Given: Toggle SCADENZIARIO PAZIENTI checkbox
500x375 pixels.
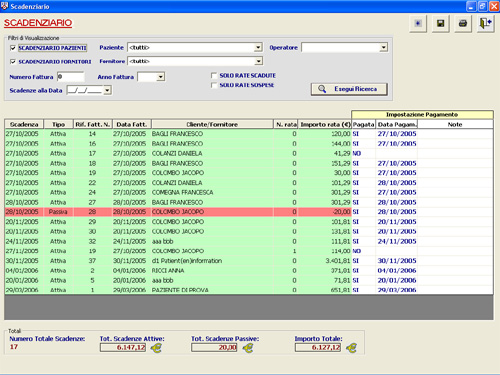Looking at the screenshot, I should point(13,48).
